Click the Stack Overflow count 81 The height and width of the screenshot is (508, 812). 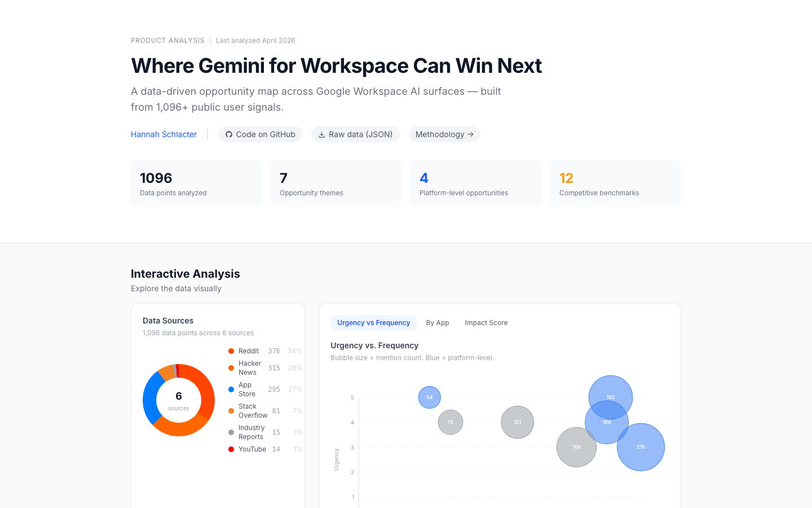276,411
